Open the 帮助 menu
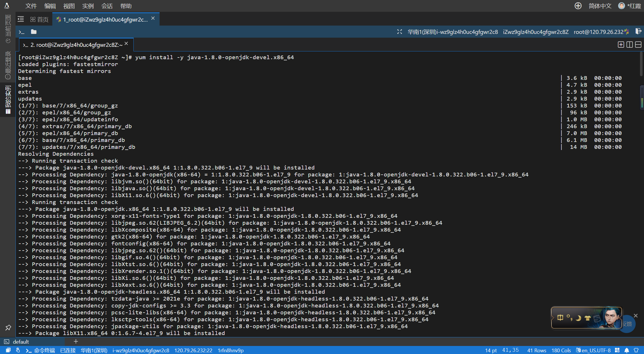This screenshot has width=644, height=354. click(126, 6)
